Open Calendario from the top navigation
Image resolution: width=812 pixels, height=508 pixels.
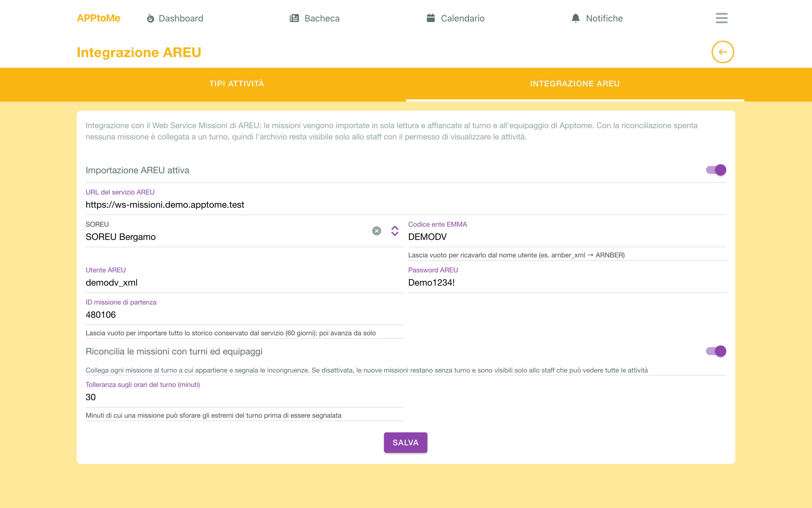pos(455,18)
